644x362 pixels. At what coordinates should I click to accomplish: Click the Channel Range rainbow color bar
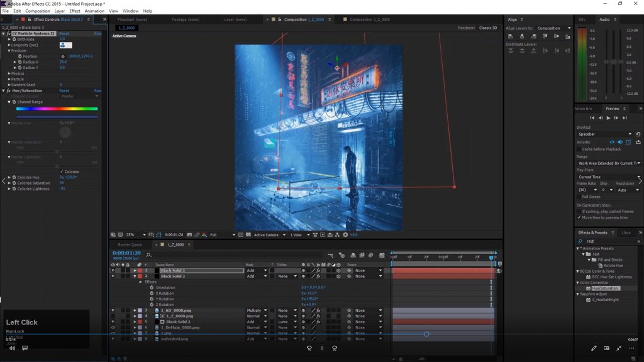point(57,109)
